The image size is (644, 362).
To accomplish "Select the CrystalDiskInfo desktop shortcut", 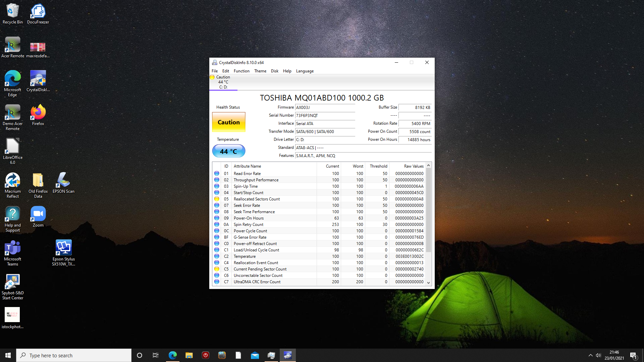I will (38, 81).
